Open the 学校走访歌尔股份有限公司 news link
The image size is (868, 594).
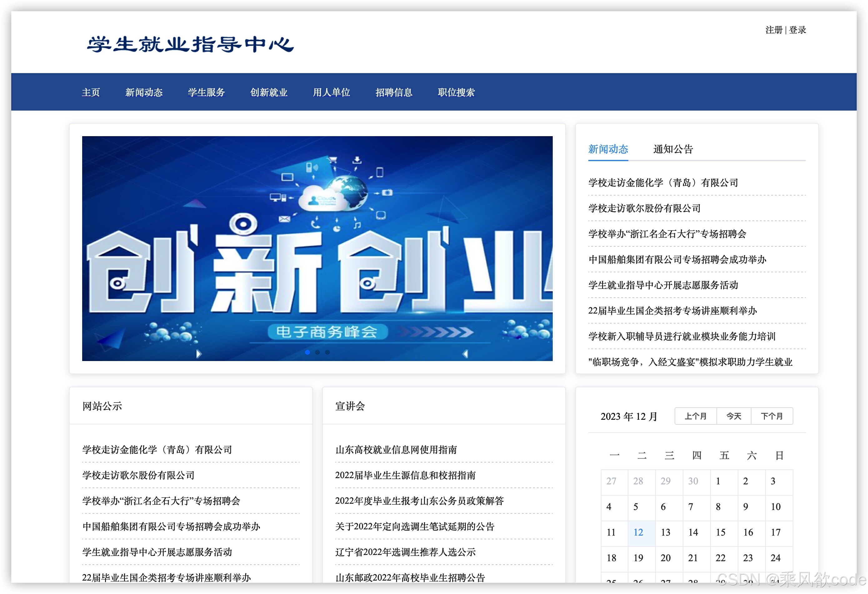click(644, 208)
